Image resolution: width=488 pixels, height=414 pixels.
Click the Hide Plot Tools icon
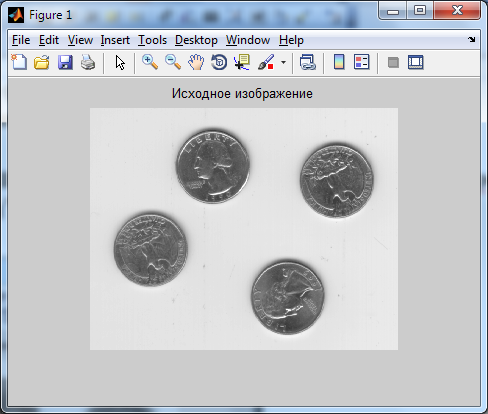pos(393,62)
